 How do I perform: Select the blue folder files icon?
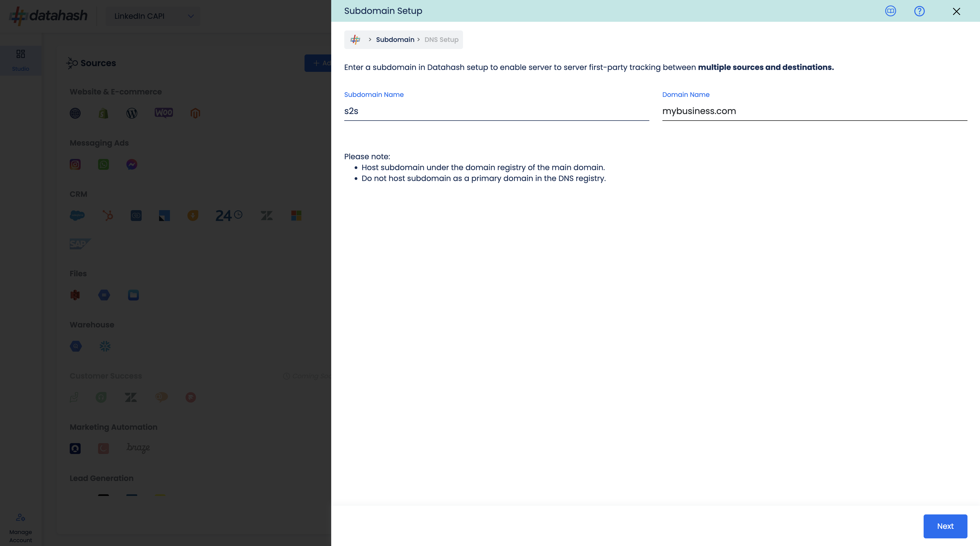point(133,295)
